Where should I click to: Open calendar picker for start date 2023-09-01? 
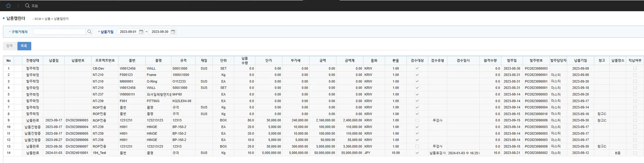pos(141,32)
